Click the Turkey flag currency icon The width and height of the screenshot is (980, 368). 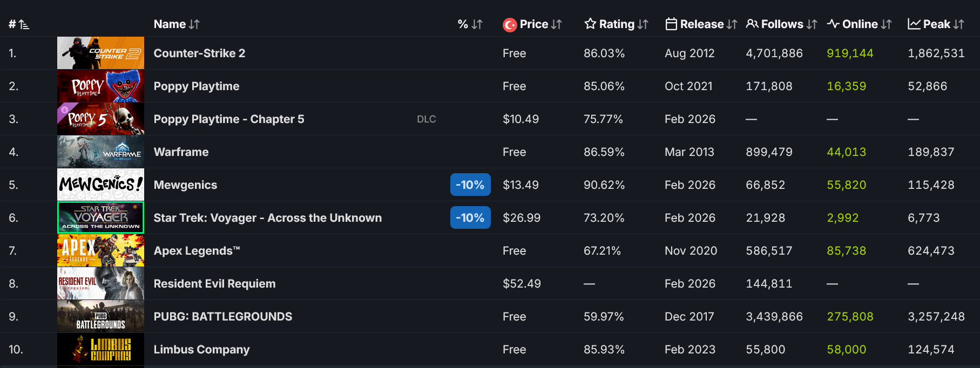pyautogui.click(x=510, y=25)
